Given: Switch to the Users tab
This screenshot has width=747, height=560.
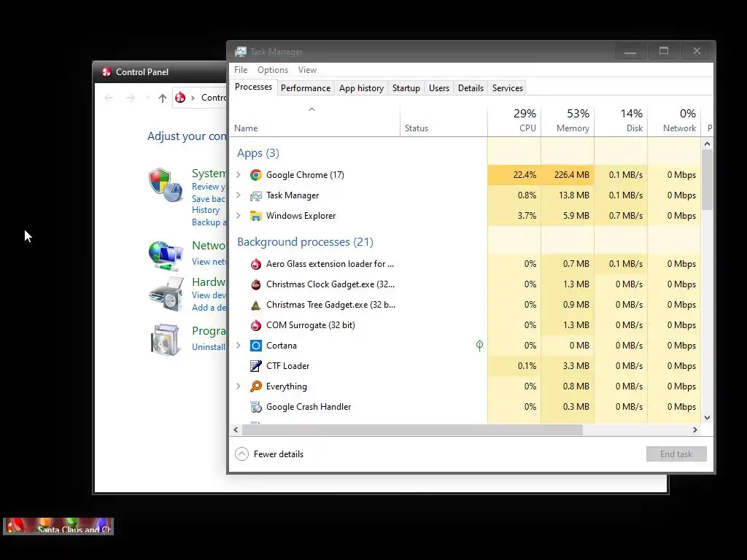Looking at the screenshot, I should point(438,88).
